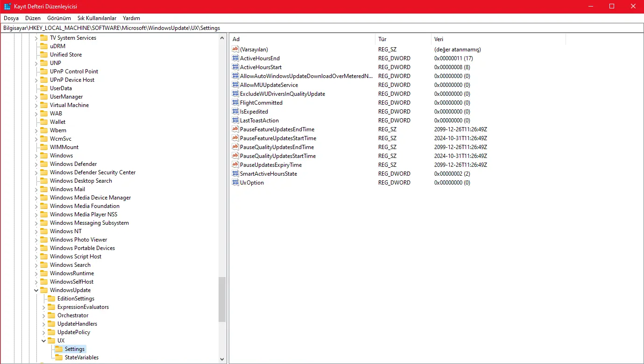Click the LastToastAction DWORD icon
Image resolution: width=644 pixels, height=364 pixels.
pyautogui.click(x=235, y=121)
